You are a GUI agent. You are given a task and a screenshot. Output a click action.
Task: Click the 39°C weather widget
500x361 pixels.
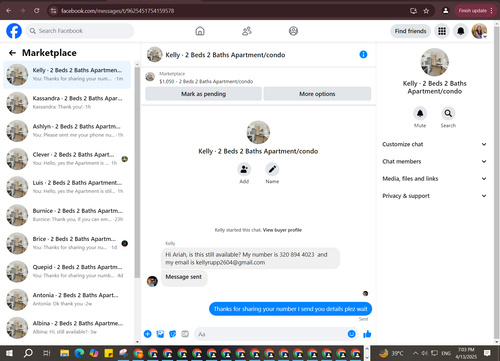(392, 353)
